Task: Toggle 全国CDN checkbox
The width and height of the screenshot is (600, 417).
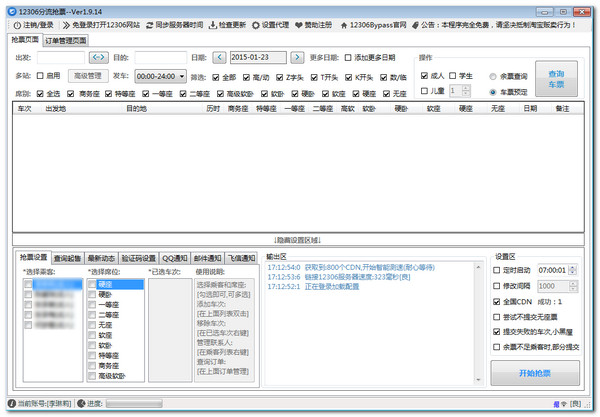Action: [x=497, y=302]
